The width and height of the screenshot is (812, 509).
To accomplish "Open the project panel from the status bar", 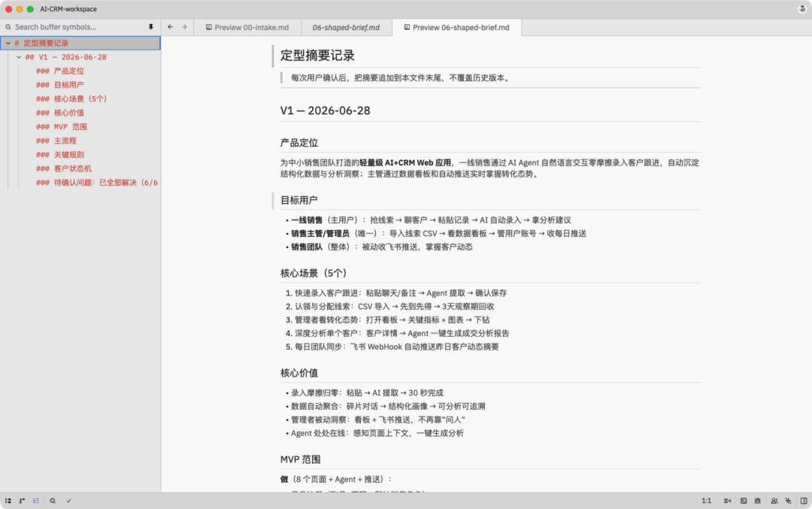I will pyautogui.click(x=8, y=501).
